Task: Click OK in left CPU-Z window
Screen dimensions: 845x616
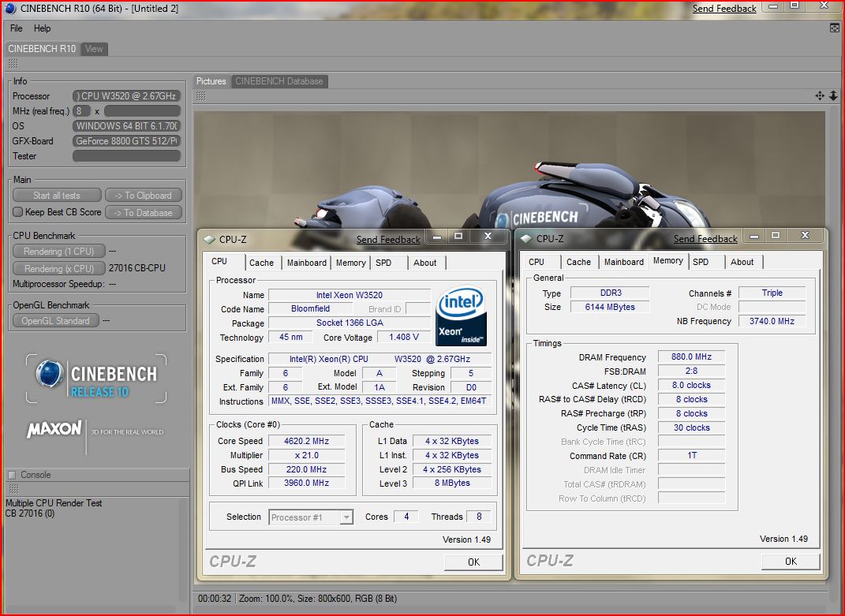Action: tap(473, 562)
